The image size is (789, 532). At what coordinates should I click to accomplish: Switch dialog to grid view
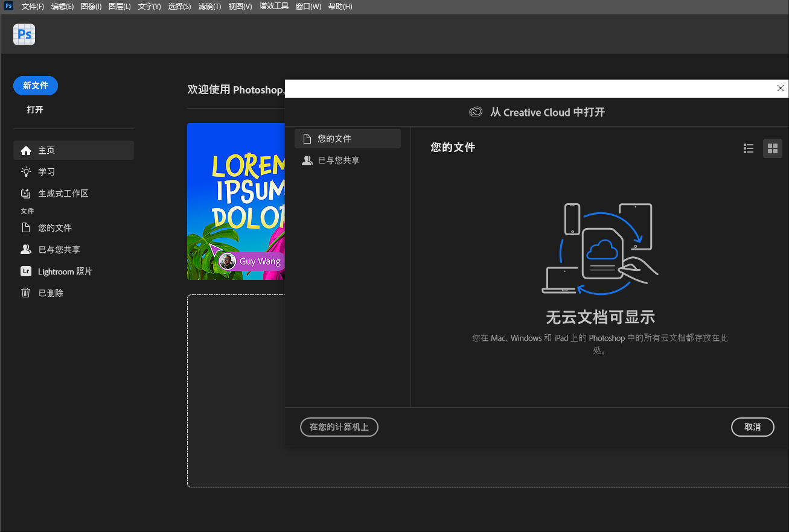point(773,148)
